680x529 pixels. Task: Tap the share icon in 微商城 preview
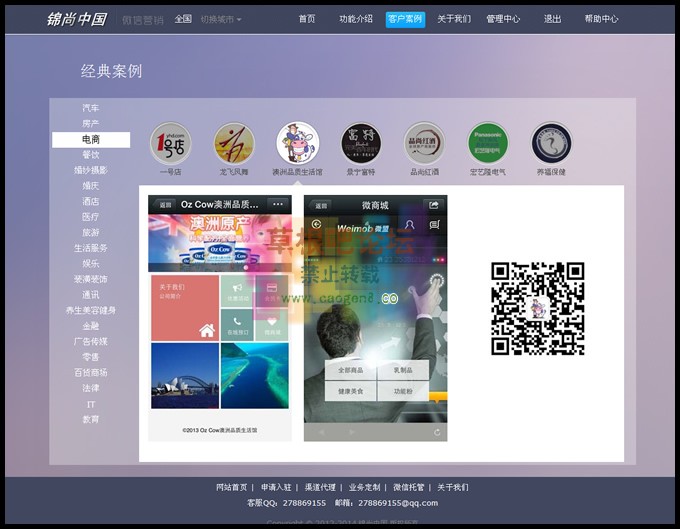(x=433, y=205)
